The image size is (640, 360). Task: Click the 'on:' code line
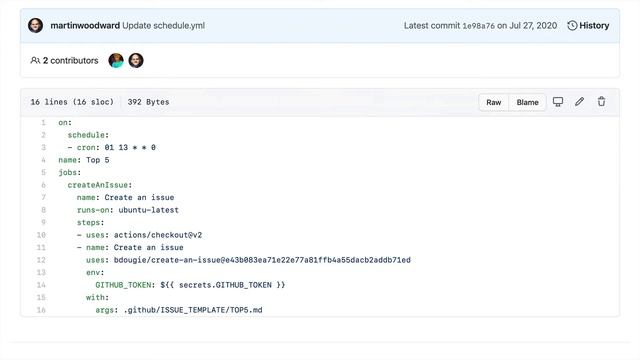point(65,122)
